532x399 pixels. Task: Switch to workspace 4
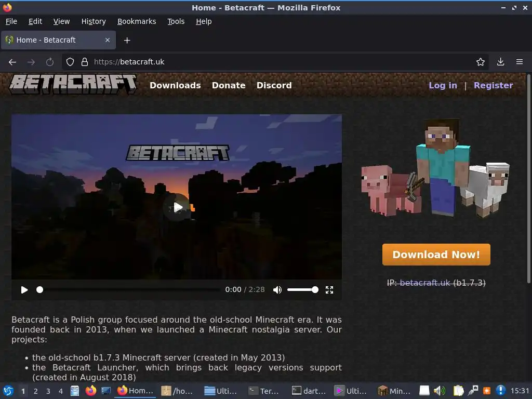point(61,391)
